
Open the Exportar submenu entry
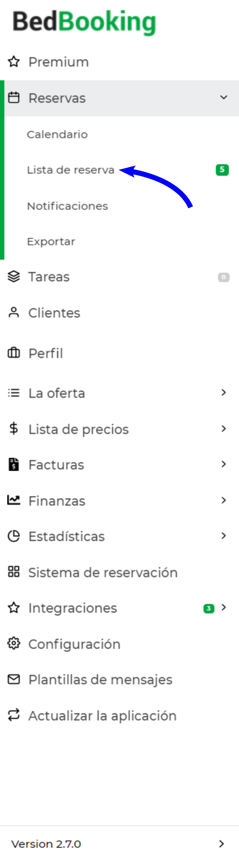coord(51,242)
